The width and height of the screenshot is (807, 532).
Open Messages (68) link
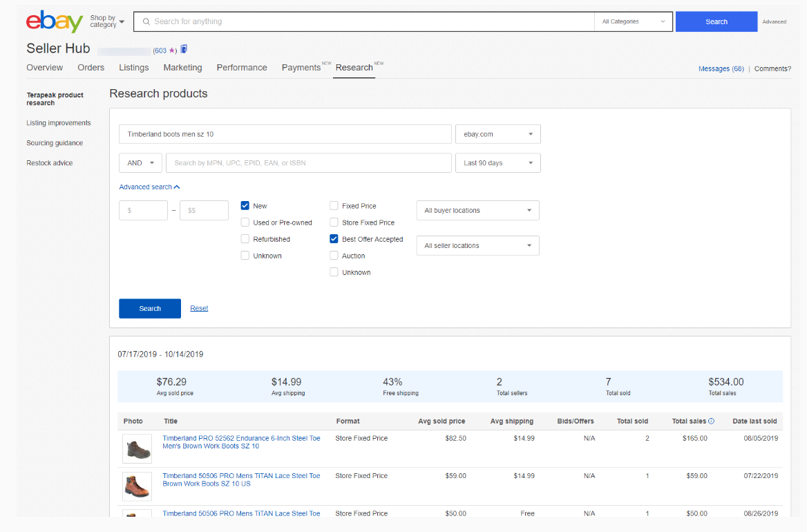[x=721, y=68]
